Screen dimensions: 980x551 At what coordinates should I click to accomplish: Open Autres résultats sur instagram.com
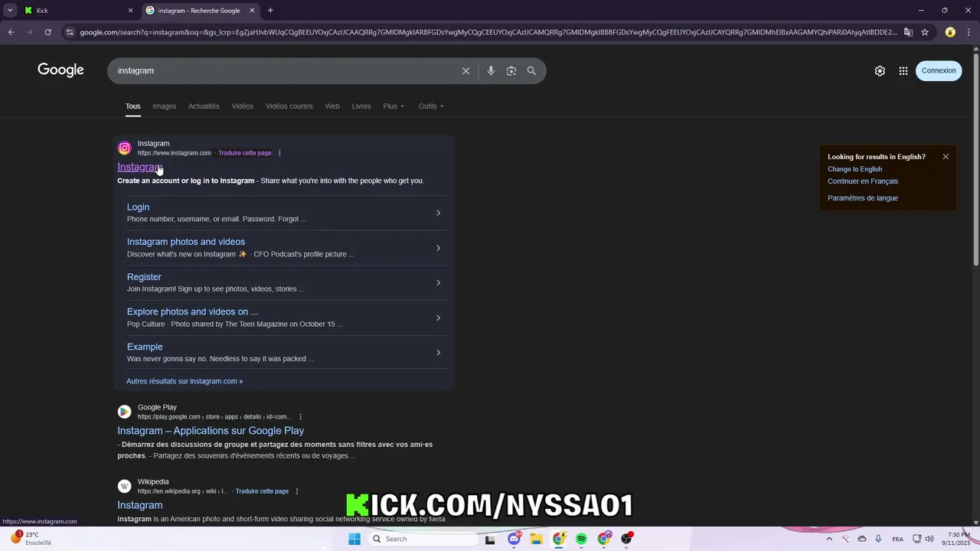(x=185, y=381)
